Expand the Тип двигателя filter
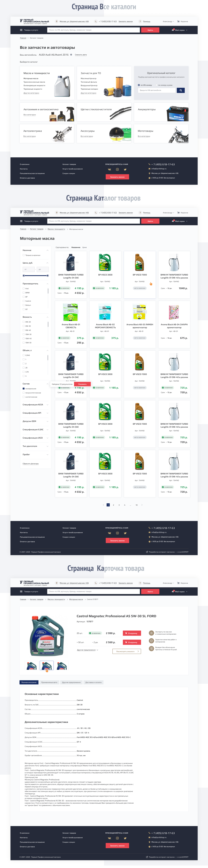Viewport: 208px width, 868px height. [47, 446]
